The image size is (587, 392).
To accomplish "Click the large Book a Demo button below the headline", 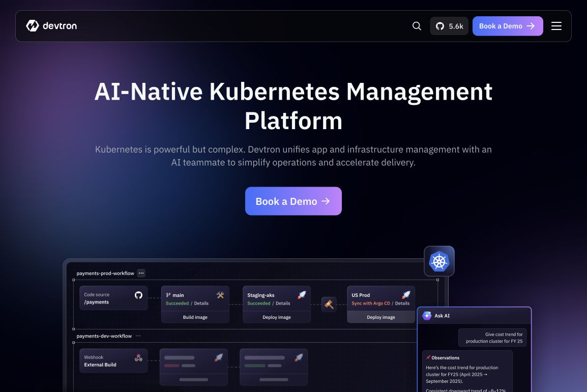I will (x=293, y=201).
